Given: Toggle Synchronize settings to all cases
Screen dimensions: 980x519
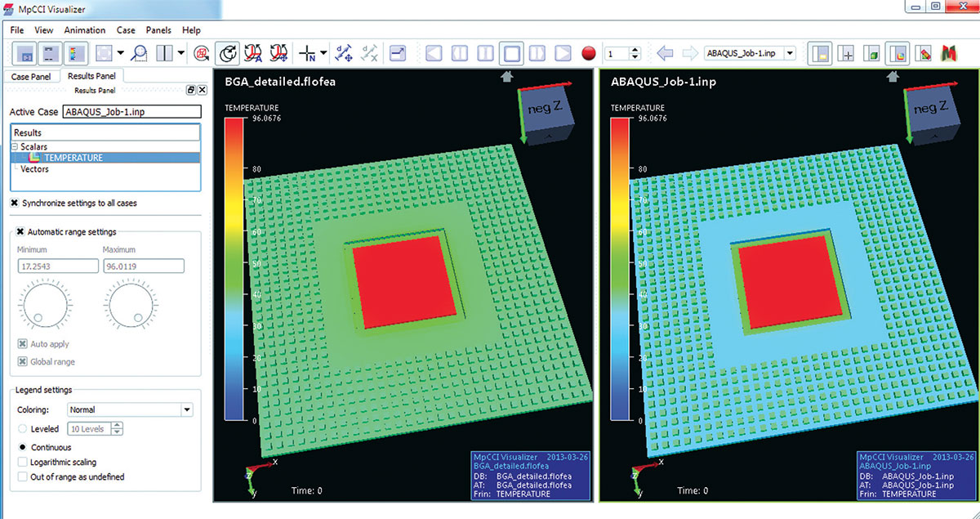Looking at the screenshot, I should 15,203.
